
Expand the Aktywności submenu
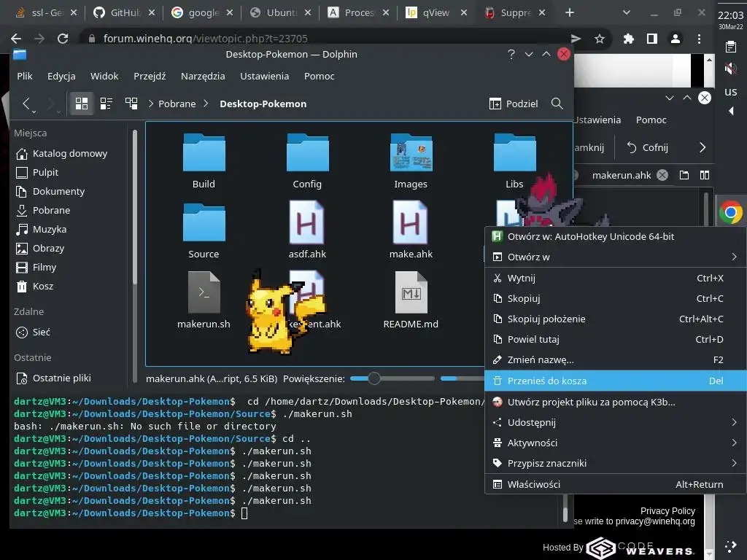pos(615,443)
